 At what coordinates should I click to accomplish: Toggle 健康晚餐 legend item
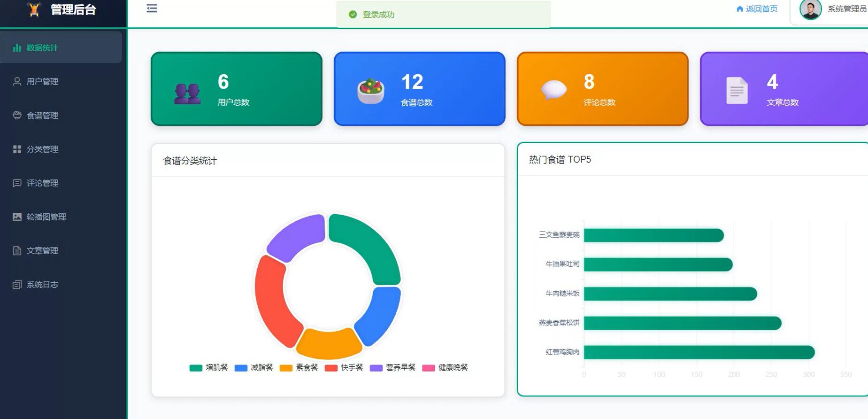click(445, 367)
